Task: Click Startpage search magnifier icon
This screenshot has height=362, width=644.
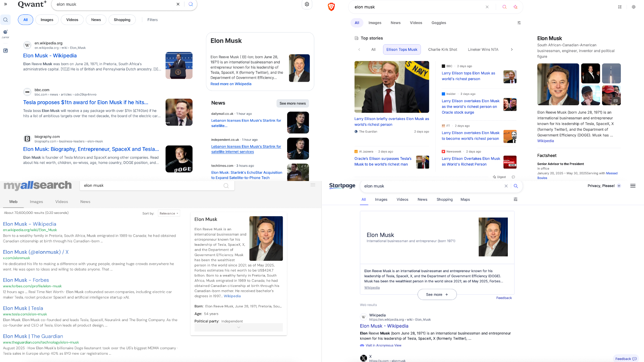Action: click(x=516, y=186)
